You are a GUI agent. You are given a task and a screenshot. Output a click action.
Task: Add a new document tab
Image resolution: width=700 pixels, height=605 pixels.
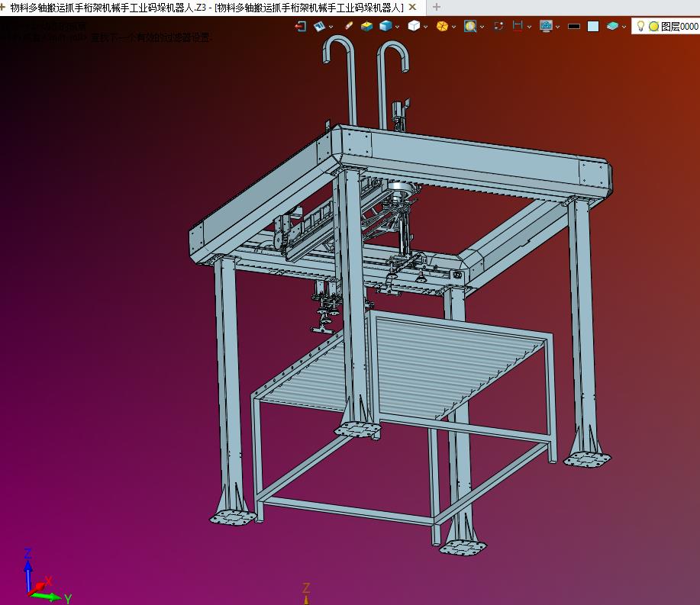[437, 7]
